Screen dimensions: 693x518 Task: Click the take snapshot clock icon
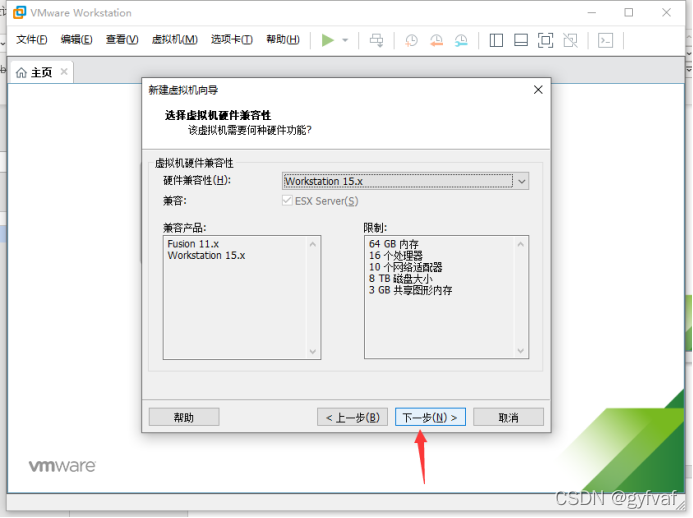(411, 40)
